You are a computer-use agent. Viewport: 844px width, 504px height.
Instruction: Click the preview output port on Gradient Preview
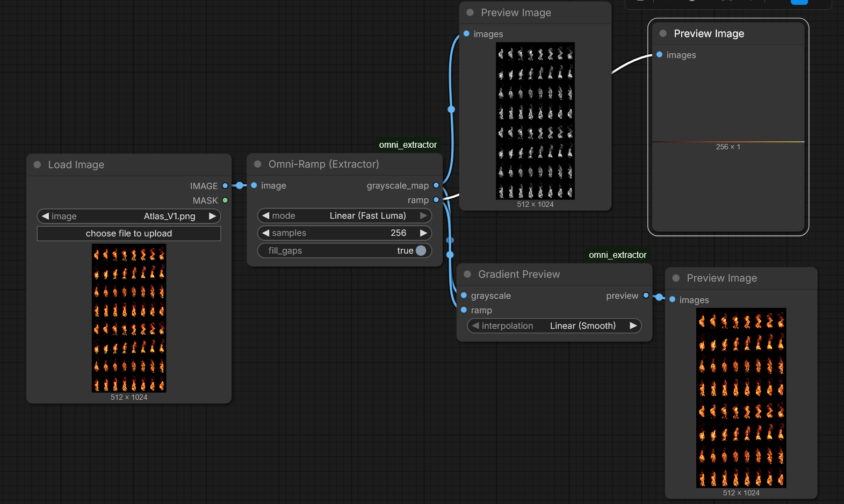(x=646, y=296)
